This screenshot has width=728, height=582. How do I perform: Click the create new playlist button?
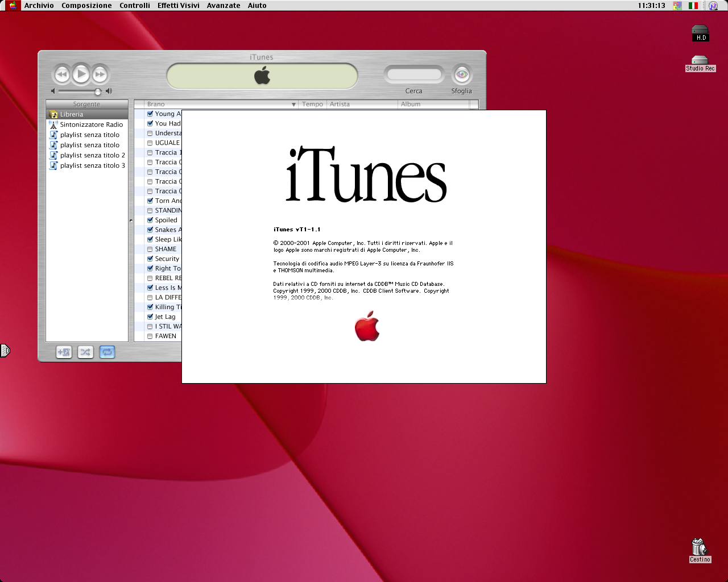64,352
